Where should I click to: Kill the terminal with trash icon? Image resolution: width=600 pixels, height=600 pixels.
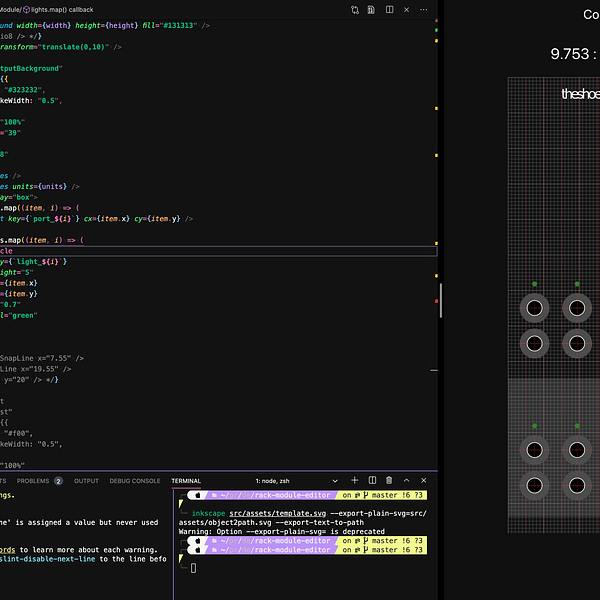click(x=389, y=480)
